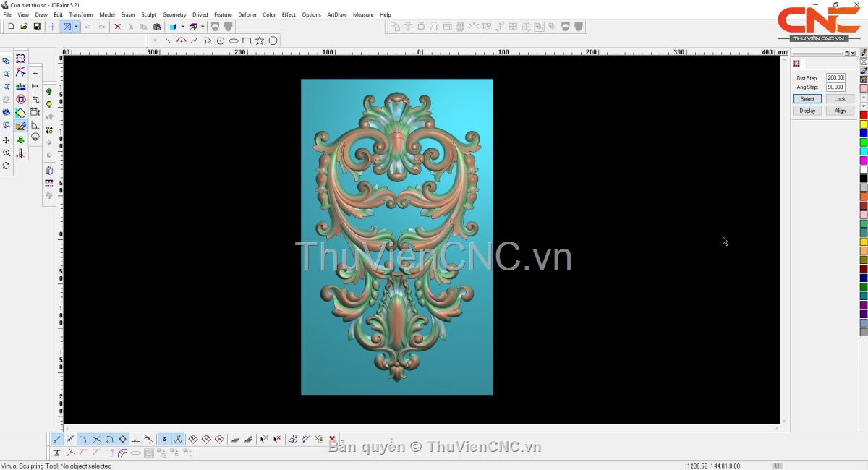Select the ellipse shape drawing tool
The width and height of the screenshot is (868, 470).
234,40
